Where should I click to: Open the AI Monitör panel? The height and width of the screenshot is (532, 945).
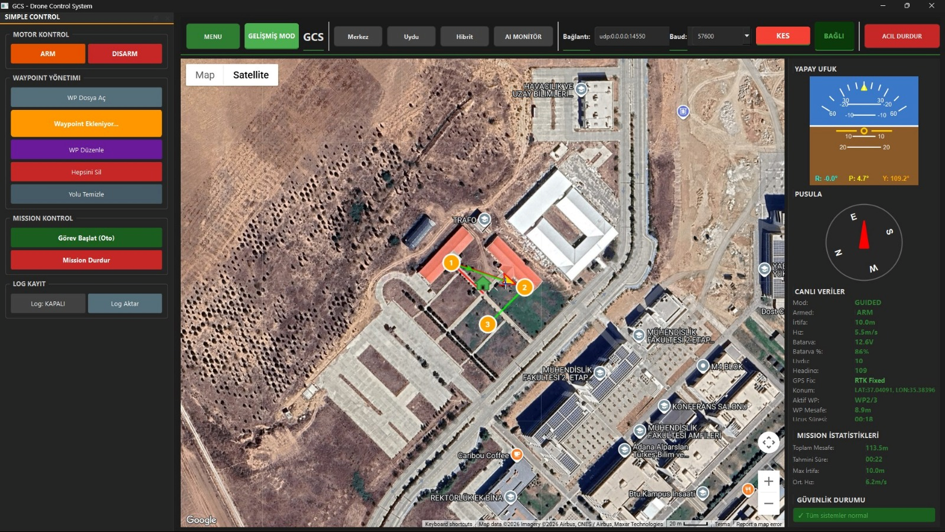[x=523, y=37]
